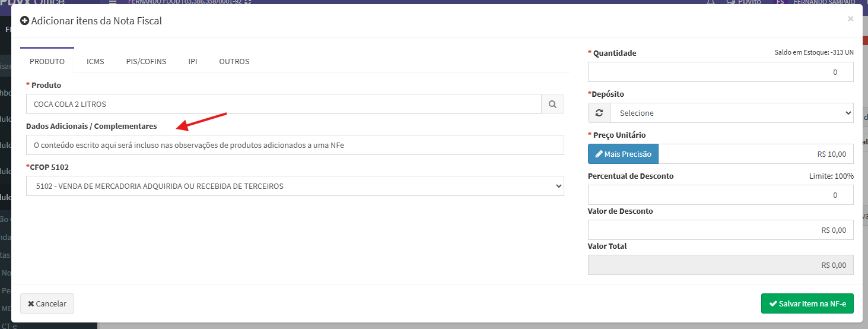Click the Limite: 100% text
868x329 pixels.
pyautogui.click(x=831, y=176)
